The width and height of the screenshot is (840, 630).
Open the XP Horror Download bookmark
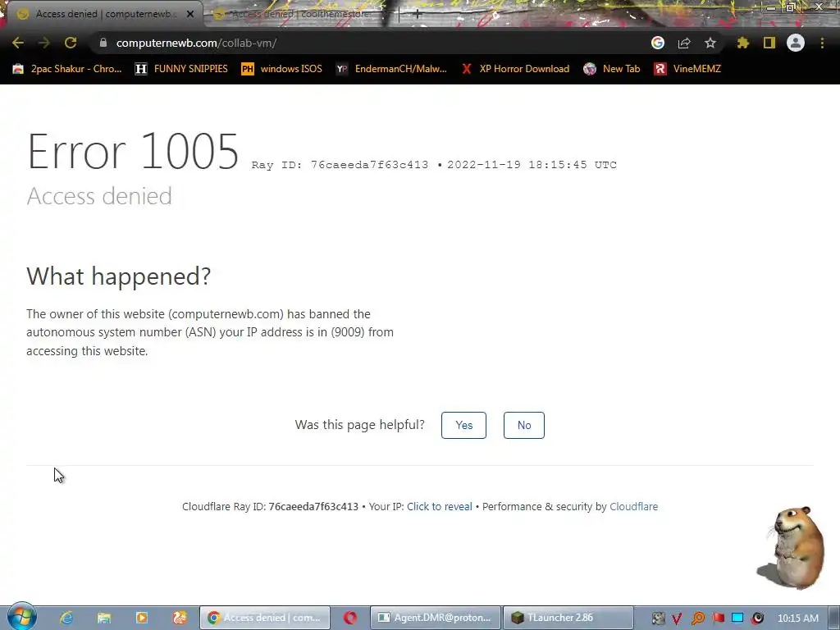(x=515, y=69)
